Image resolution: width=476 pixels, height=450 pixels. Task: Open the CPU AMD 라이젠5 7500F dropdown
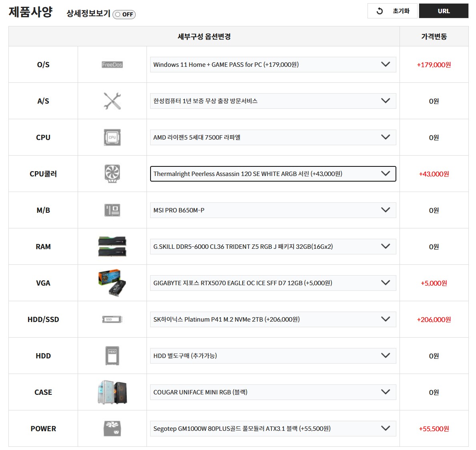click(x=273, y=137)
